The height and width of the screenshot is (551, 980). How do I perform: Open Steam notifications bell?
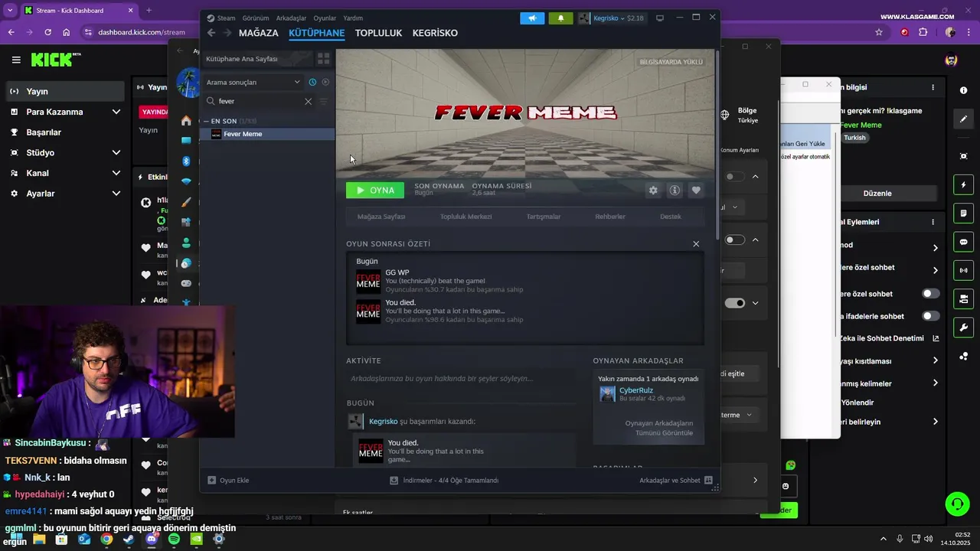560,18
